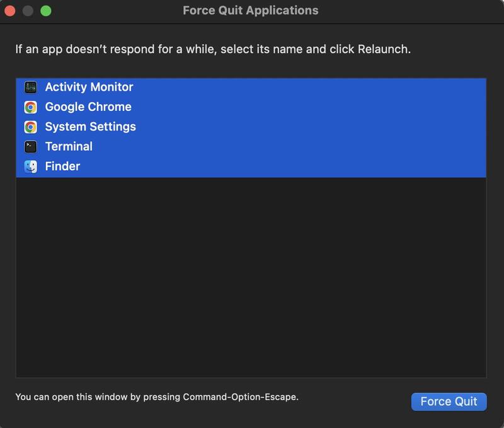
Task: Click the Force Quit Applications title text
Action: click(x=250, y=11)
